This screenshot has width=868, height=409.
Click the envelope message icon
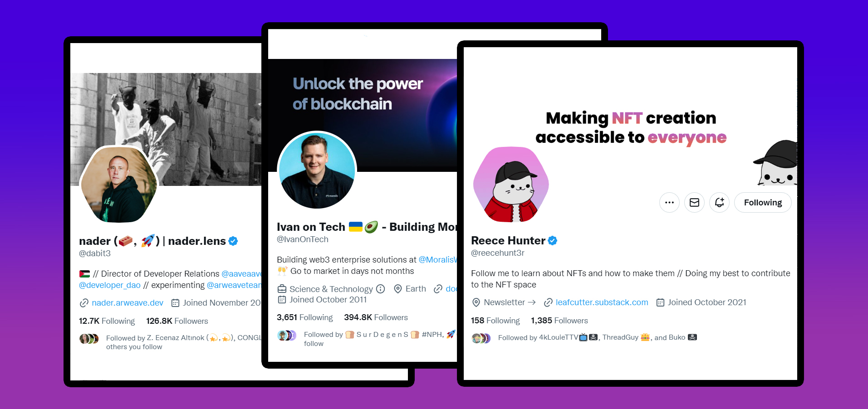pos(694,202)
